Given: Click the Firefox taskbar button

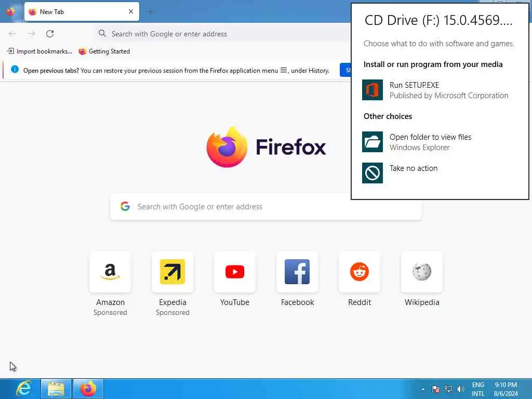Looking at the screenshot, I should point(88,389).
